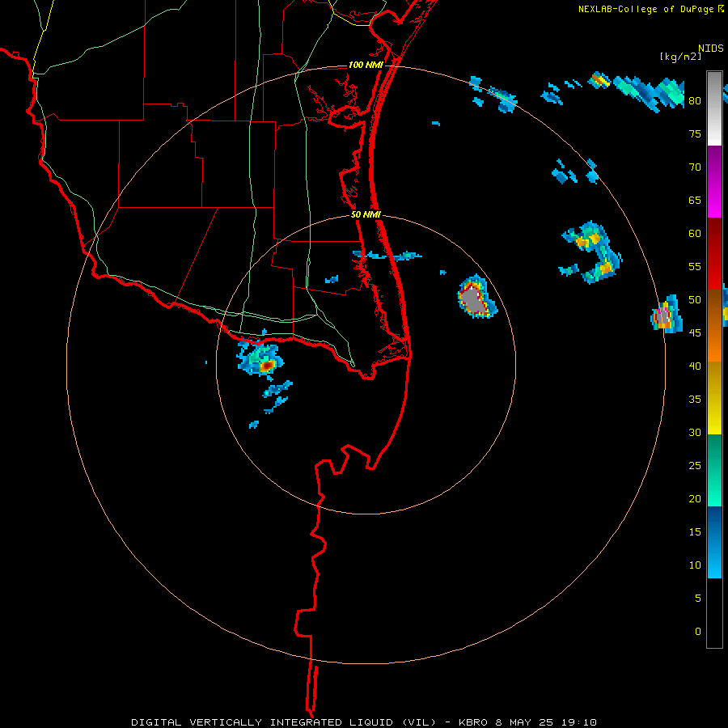
Task: Click the 65 value on color scale
Action: (x=695, y=201)
